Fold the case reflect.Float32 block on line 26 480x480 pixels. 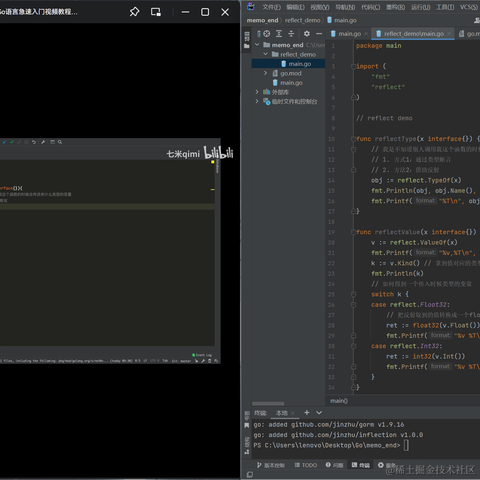coord(353,305)
